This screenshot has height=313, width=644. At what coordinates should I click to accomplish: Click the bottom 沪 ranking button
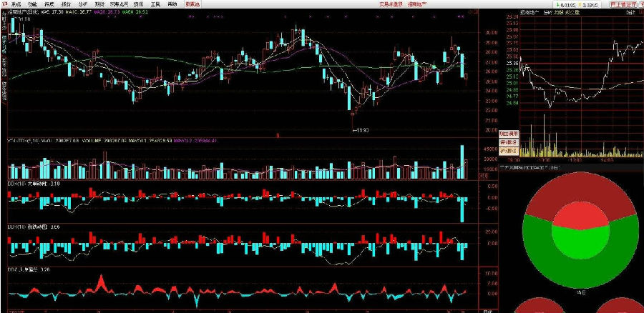(x=509, y=151)
